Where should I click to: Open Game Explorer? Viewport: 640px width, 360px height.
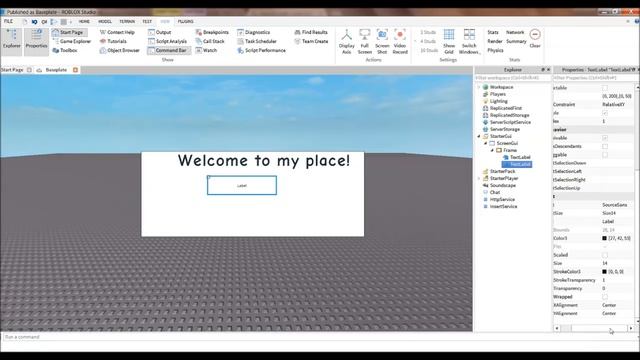coord(72,41)
